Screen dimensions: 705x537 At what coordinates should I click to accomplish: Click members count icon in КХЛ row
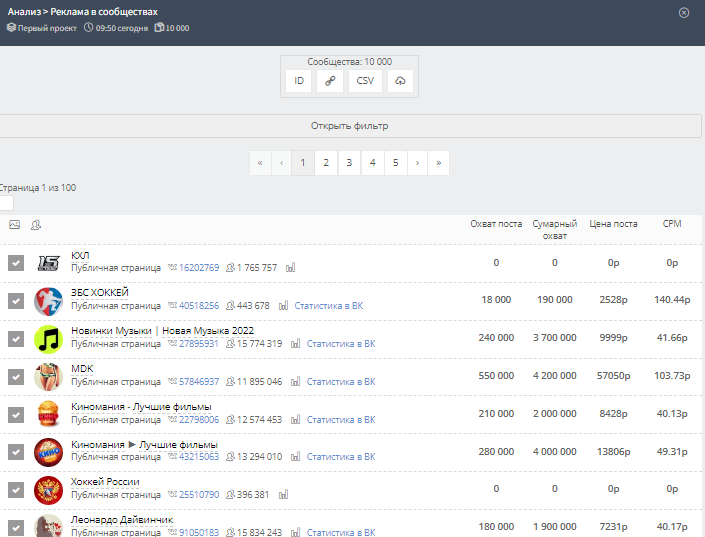230,268
